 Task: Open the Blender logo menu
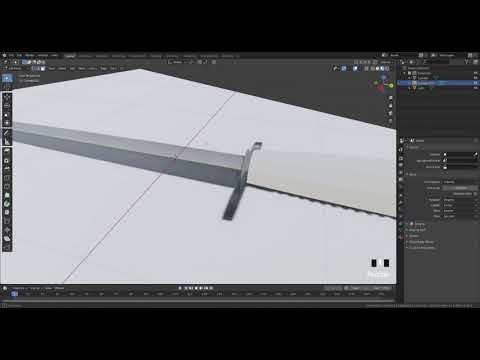(4, 55)
